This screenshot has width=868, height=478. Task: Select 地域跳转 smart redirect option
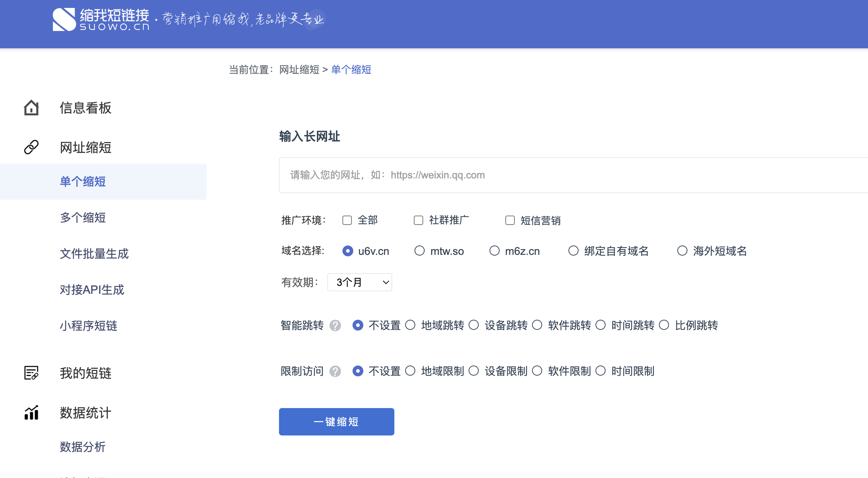[x=411, y=325]
